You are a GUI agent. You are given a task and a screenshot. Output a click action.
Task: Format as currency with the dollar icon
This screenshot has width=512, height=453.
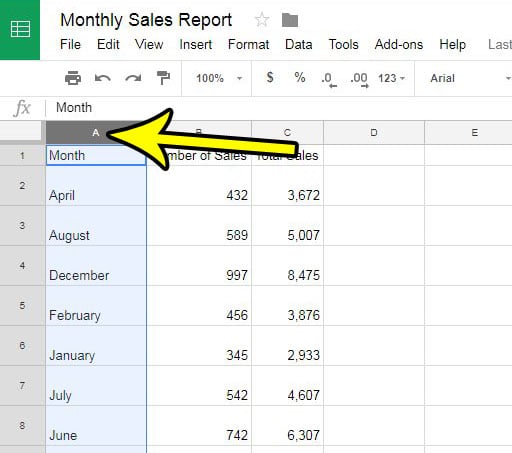(270, 78)
